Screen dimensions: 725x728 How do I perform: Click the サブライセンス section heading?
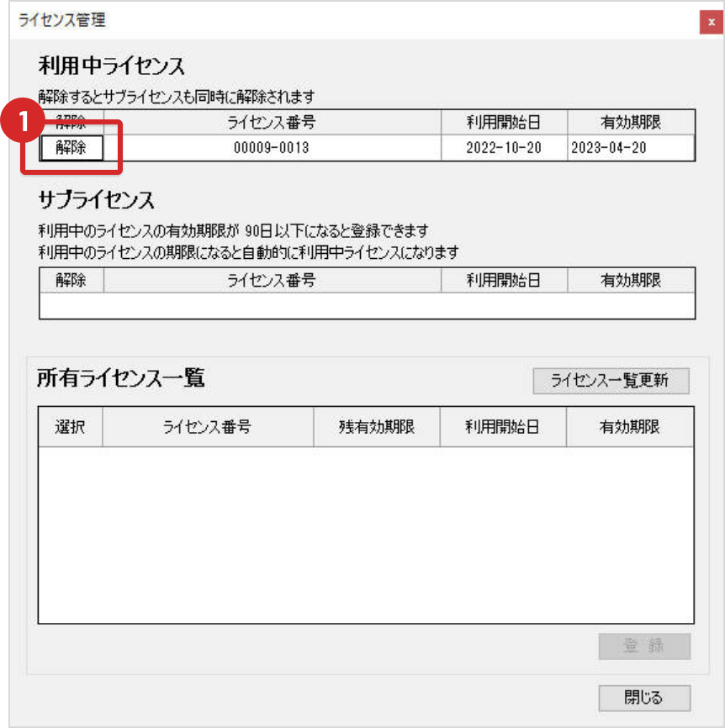coord(96,200)
